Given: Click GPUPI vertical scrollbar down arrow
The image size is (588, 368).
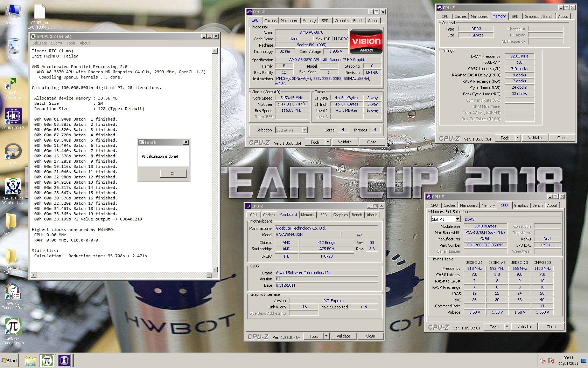Looking at the screenshot, I should (215, 270).
